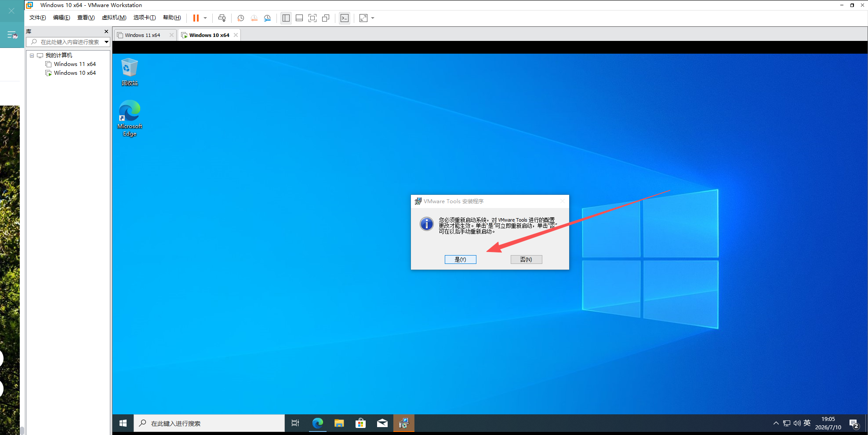Screen dimensions: 868x435
Task: Open the volume control tray icon
Action: 797,423
